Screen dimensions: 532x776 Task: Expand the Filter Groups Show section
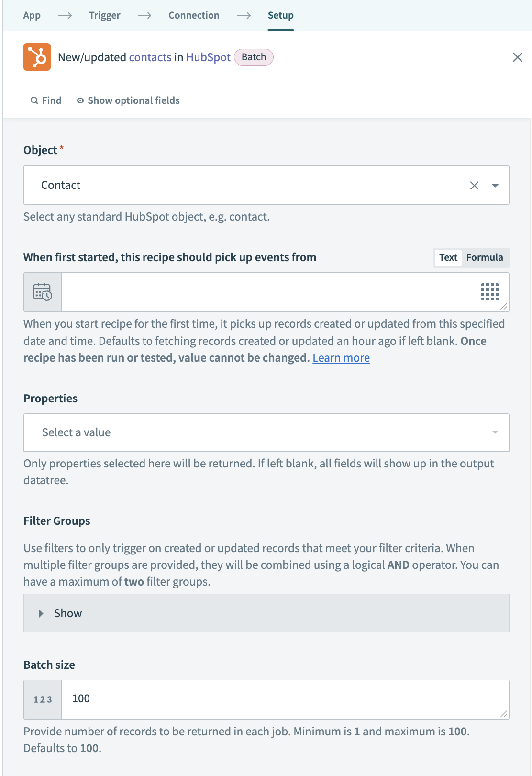[x=67, y=613]
